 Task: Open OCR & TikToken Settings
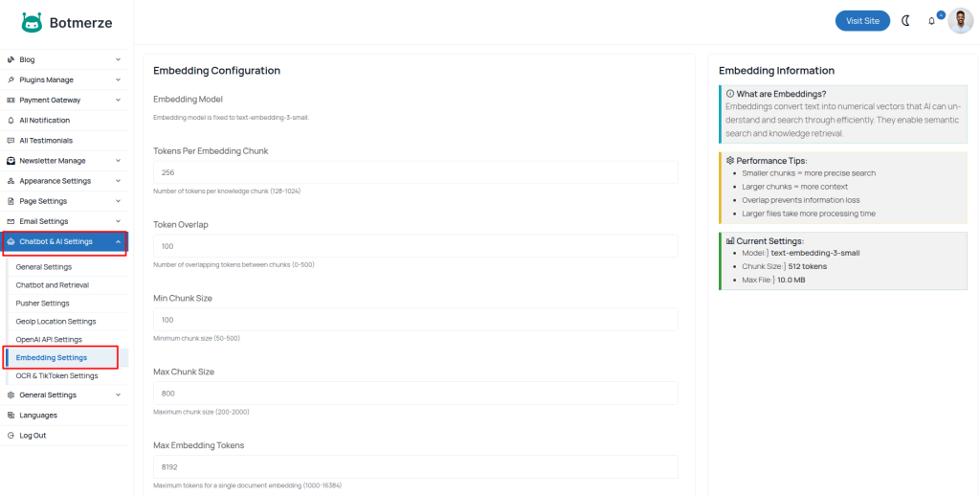tap(56, 376)
